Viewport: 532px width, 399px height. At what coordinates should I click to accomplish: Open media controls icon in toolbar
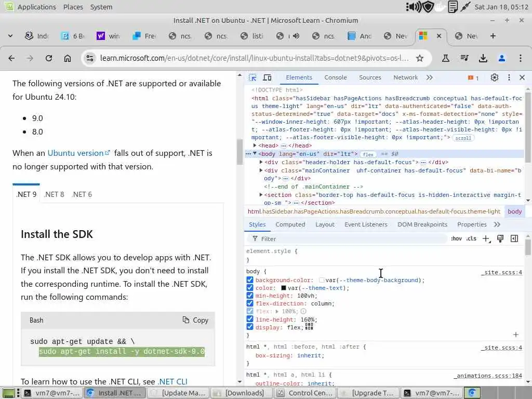pos(464,58)
